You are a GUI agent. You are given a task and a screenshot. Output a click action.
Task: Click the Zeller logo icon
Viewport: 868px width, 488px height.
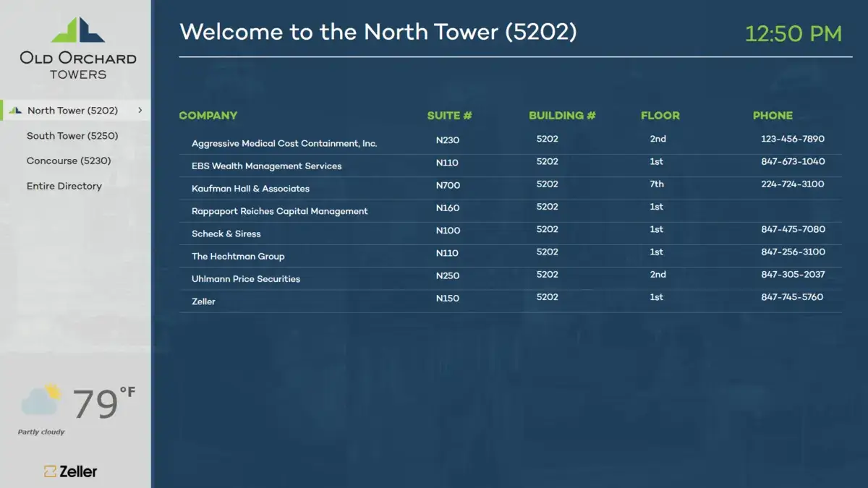coord(49,471)
